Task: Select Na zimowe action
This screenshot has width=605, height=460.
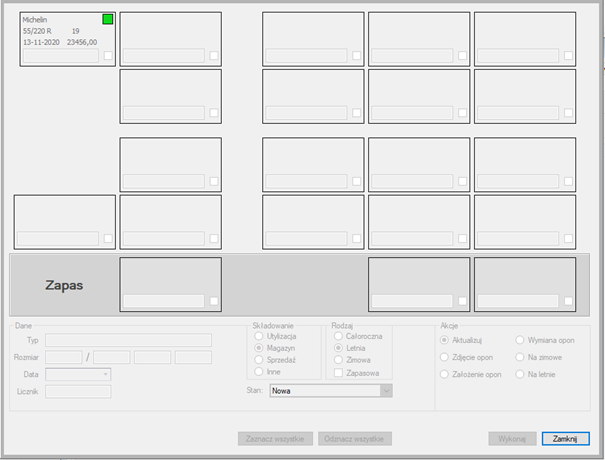Action: coord(520,356)
